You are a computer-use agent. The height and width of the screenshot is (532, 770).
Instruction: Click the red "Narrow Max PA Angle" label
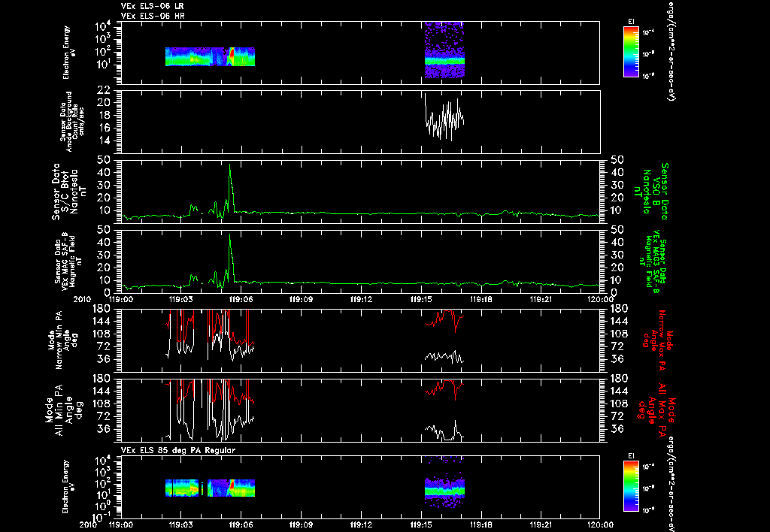coord(657,340)
